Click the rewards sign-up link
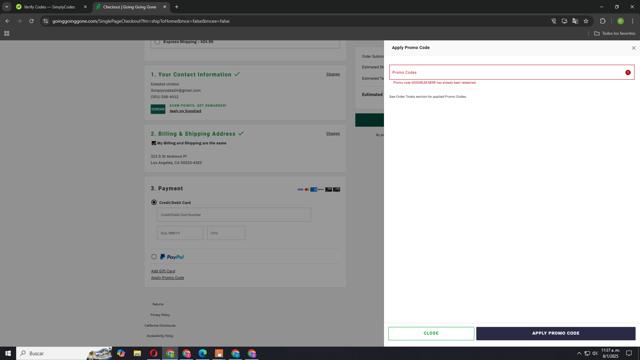640x360 pixels. (185, 111)
